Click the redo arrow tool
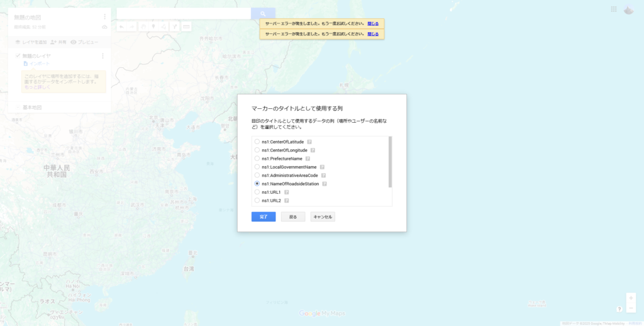644x326 pixels. pos(132,26)
